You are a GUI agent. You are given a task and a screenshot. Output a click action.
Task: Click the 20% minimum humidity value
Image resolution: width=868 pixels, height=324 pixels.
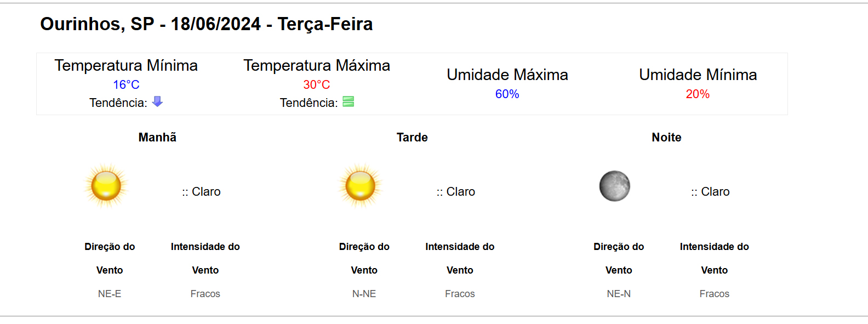[x=698, y=94]
